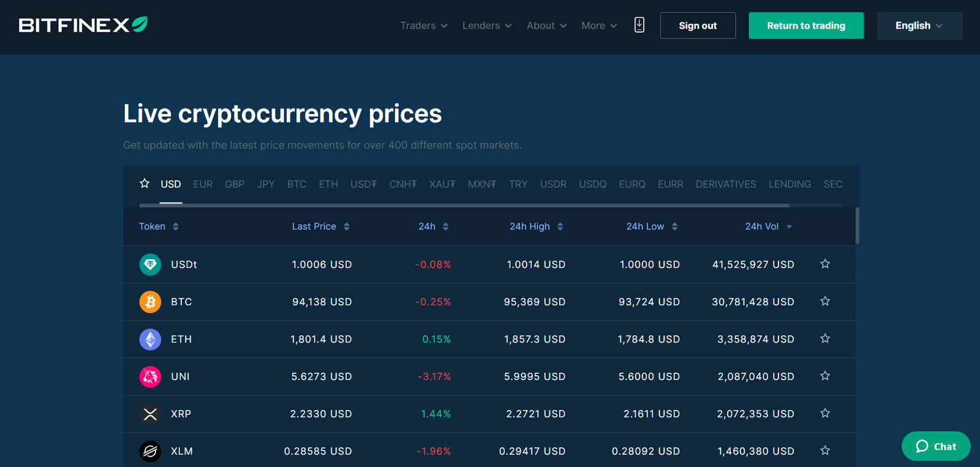Switch to the USDQ tab
The width and height of the screenshot is (980, 467).
(593, 184)
